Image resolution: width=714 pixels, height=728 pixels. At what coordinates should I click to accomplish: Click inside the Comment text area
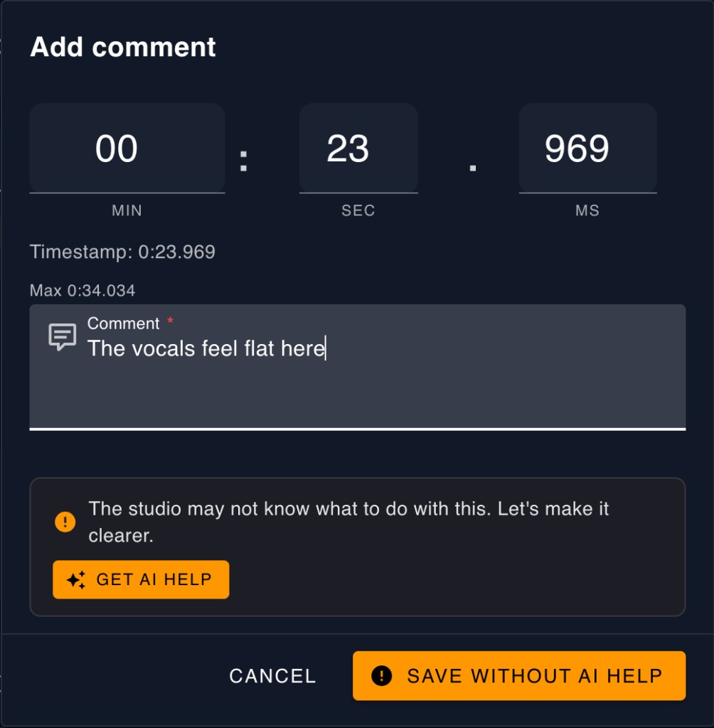click(x=356, y=384)
